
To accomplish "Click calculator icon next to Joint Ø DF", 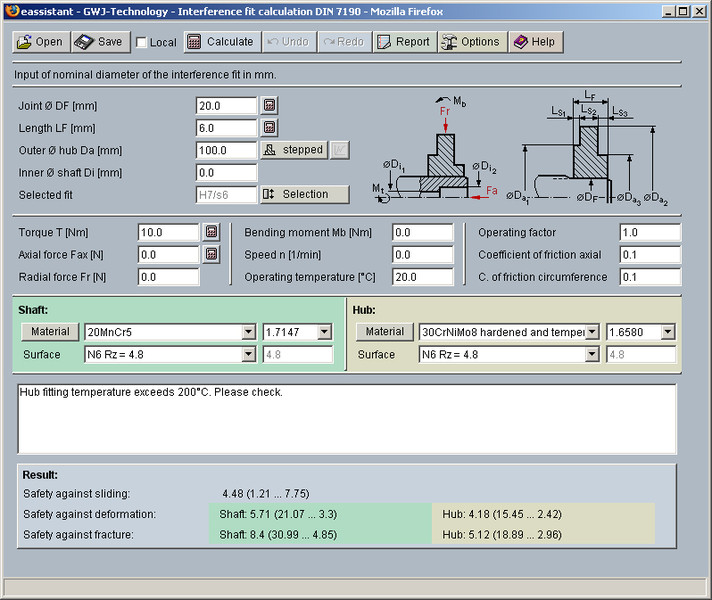I will pos(270,105).
